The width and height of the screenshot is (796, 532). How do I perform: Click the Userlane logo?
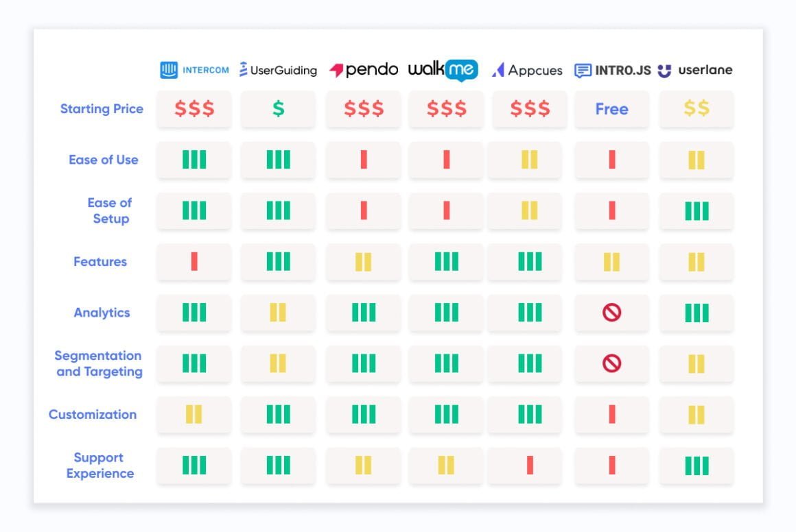(x=695, y=70)
